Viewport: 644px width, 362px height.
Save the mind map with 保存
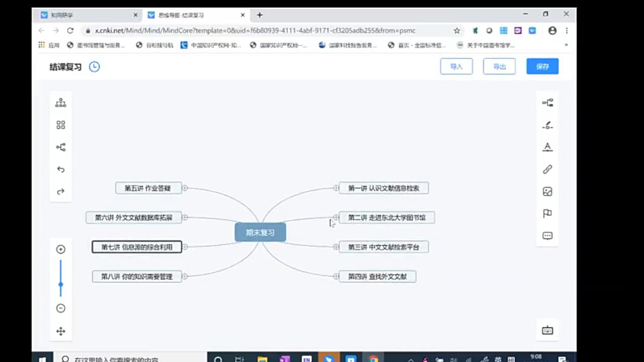pos(542,66)
